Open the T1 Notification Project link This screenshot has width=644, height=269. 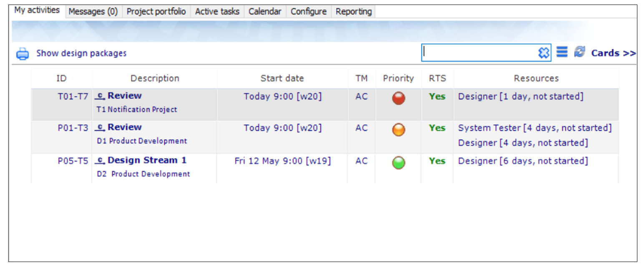(x=137, y=110)
